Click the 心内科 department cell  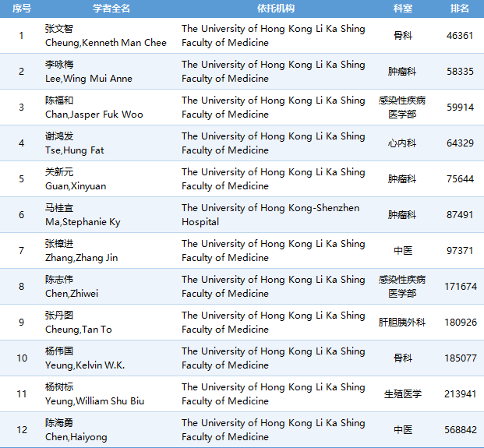coord(402,143)
